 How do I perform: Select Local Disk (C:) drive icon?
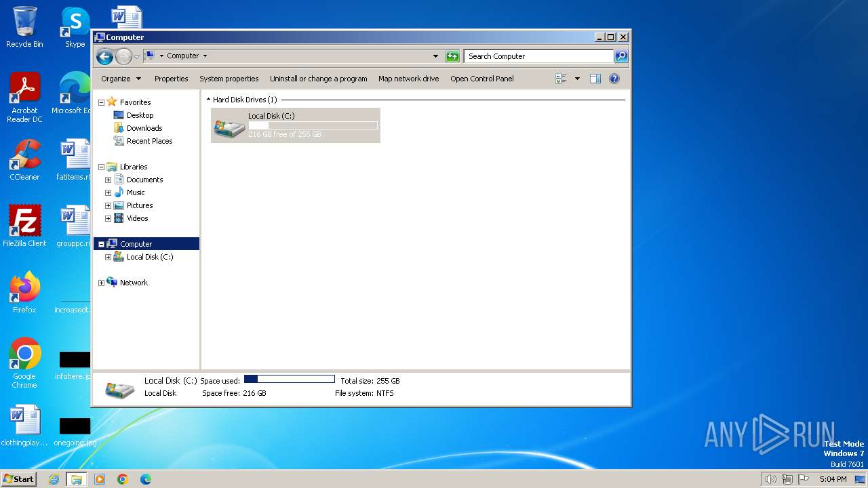[229, 127]
